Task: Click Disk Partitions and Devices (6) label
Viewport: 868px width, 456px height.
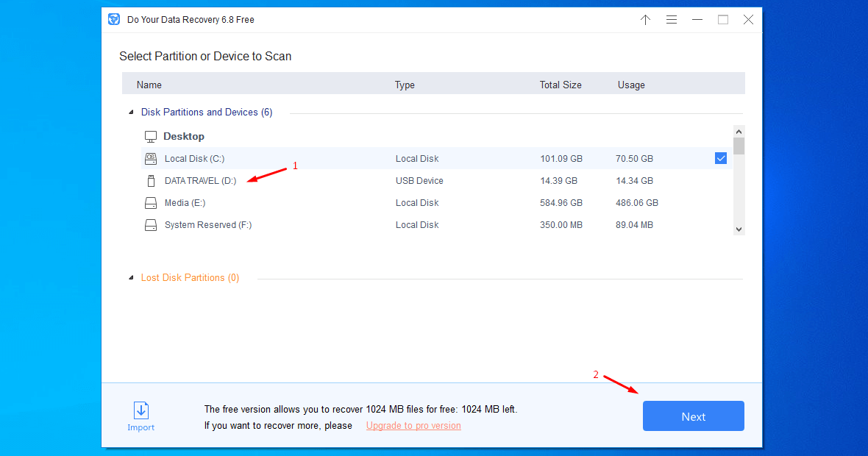Action: point(207,112)
